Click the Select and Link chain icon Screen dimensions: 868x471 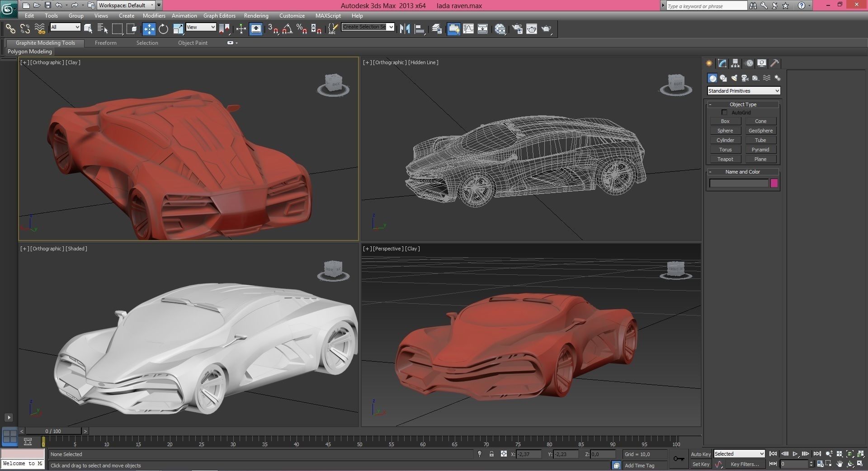coord(10,29)
